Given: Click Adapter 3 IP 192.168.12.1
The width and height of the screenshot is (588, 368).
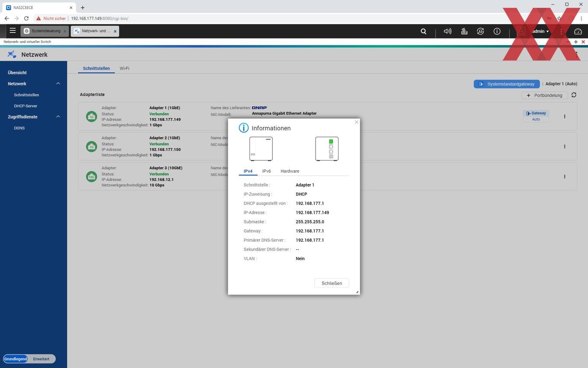Looking at the screenshot, I should click(x=162, y=180).
